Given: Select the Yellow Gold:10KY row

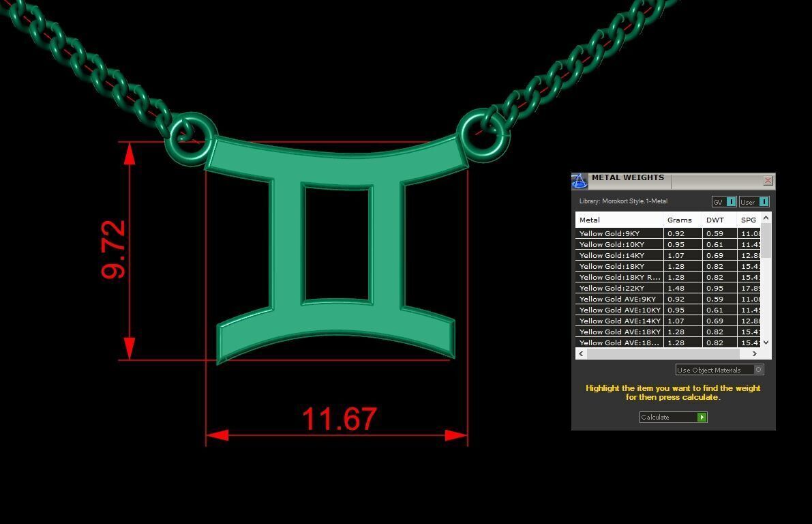Looking at the screenshot, I should point(668,245).
